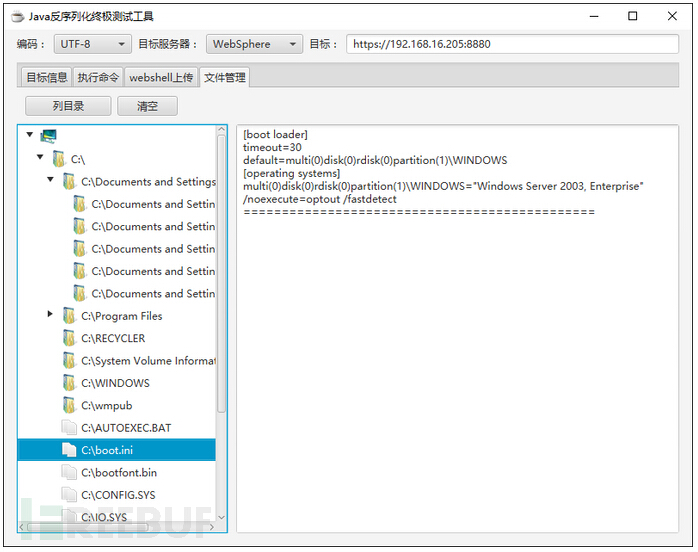Click the 清空 button

pos(147,106)
